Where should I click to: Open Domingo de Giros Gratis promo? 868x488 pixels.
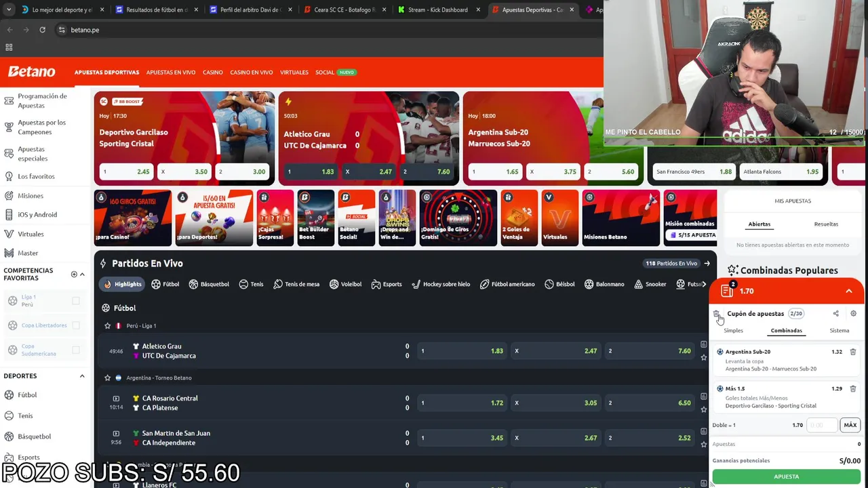458,218
